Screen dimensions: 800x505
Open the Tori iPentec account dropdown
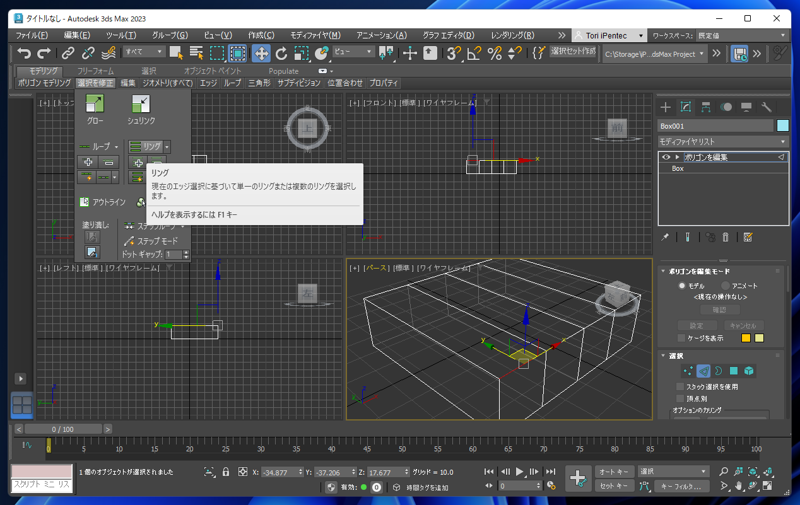tap(609, 35)
